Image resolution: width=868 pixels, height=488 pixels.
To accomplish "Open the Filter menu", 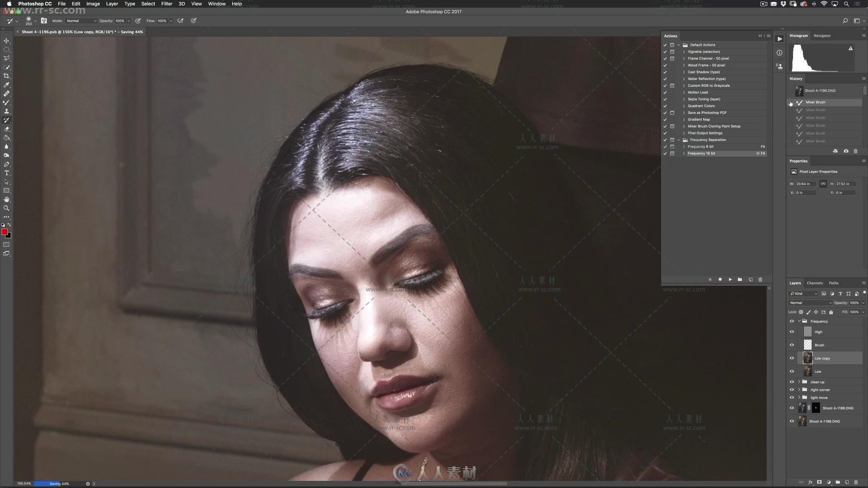I will pyautogui.click(x=166, y=4).
